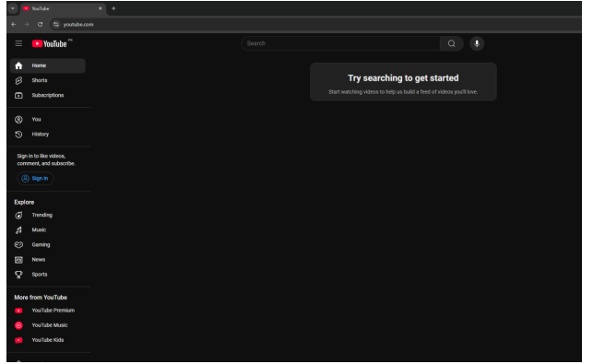
Task: Click the You profile icon
Action: pos(18,120)
